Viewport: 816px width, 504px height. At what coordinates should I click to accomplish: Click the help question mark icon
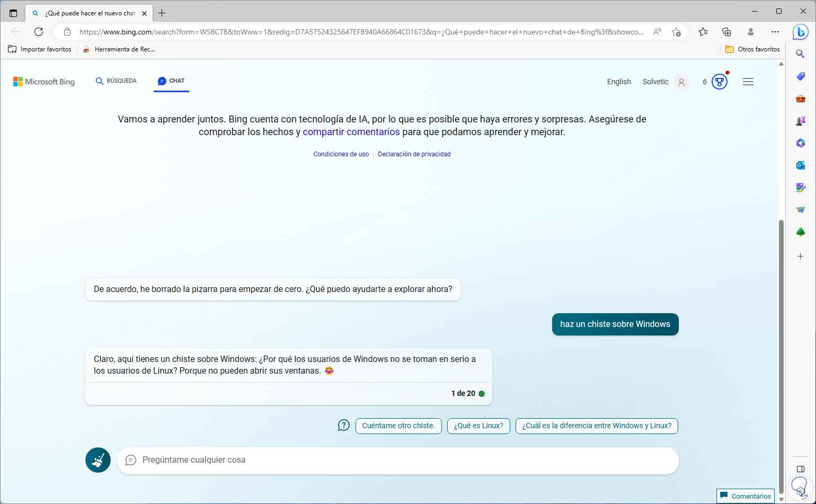point(344,426)
